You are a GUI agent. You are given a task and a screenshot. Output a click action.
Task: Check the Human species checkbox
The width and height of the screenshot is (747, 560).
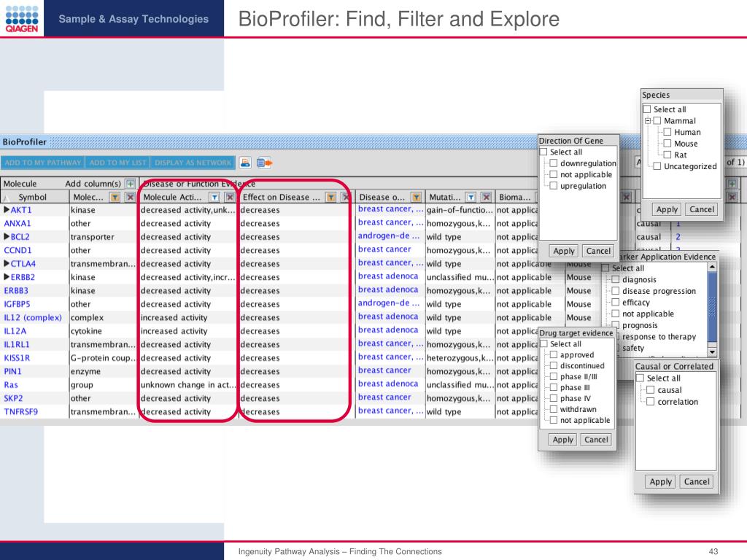667,132
